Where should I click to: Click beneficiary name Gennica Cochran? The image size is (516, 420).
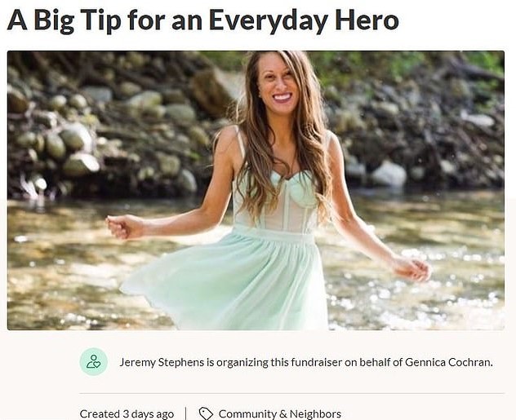(449, 362)
